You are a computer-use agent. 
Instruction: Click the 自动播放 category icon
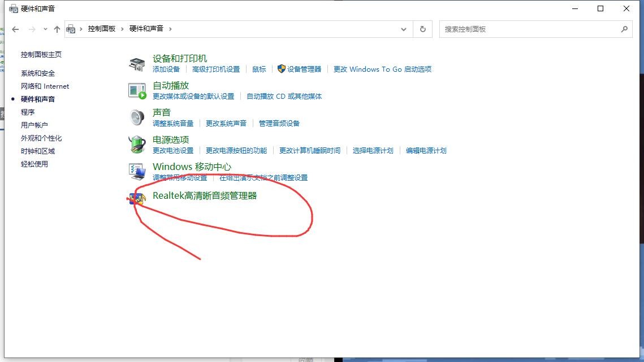[x=136, y=90]
